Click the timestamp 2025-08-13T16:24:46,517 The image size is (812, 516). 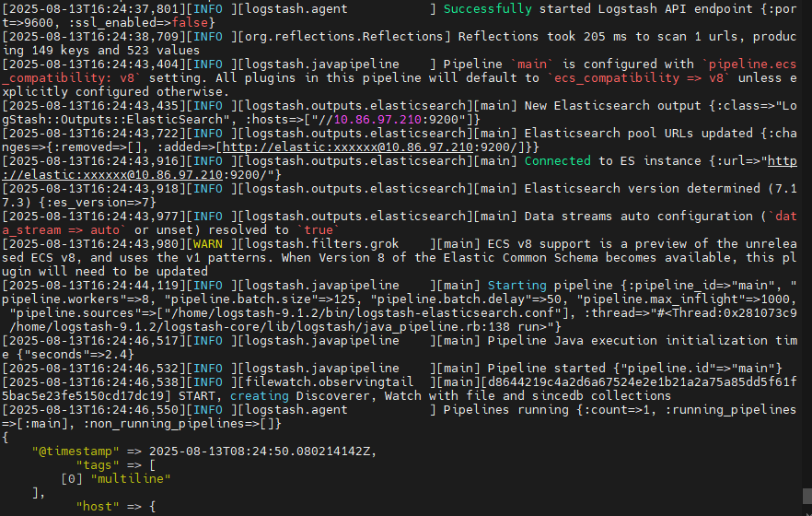(x=93, y=340)
